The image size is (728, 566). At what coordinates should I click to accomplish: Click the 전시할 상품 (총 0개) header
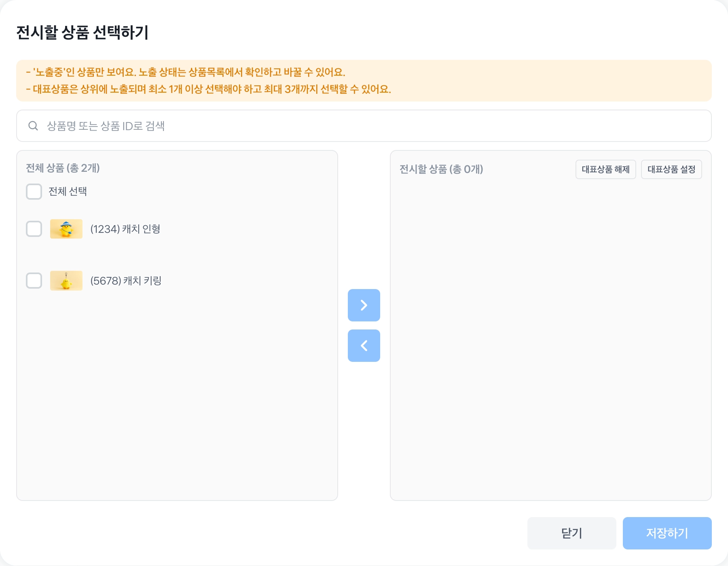(441, 169)
